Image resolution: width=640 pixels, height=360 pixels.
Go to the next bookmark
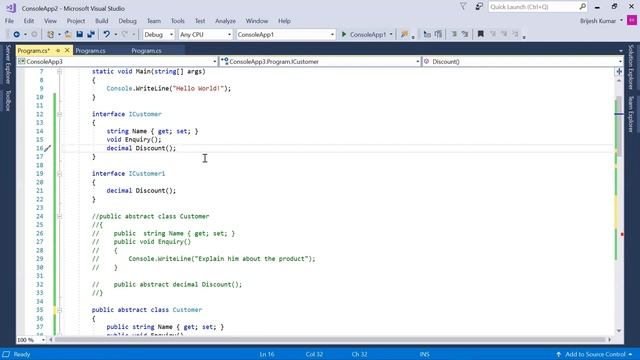click(x=504, y=34)
